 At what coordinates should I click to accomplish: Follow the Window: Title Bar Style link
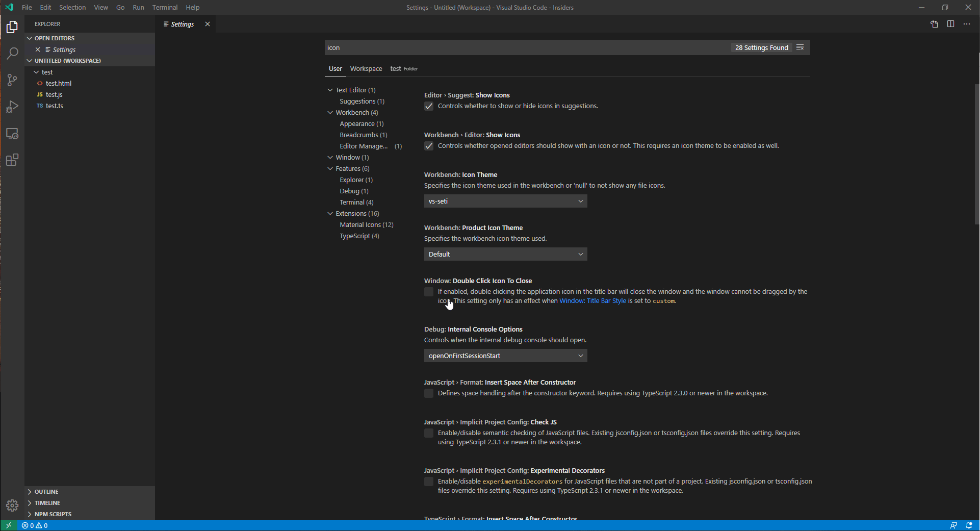[592, 300]
